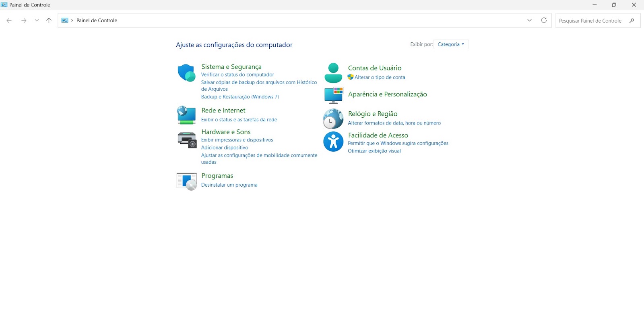Open Facilidade de Acesso heading

click(x=378, y=135)
